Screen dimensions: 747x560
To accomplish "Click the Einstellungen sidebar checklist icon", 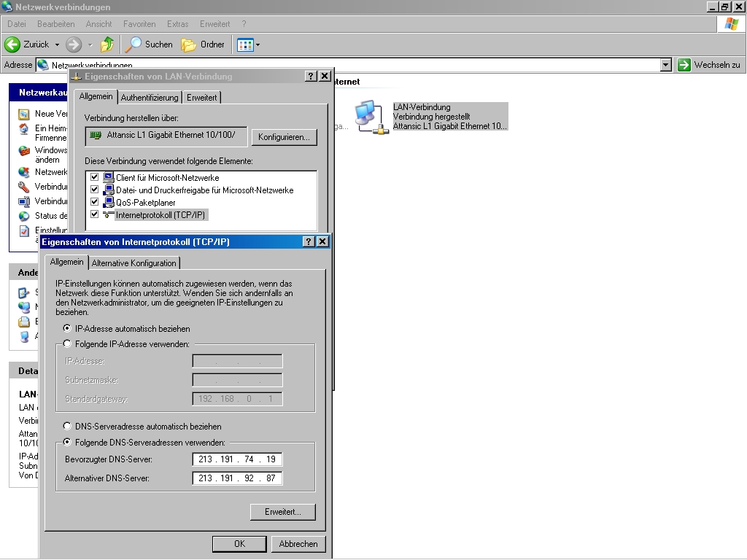I will click(x=24, y=231).
